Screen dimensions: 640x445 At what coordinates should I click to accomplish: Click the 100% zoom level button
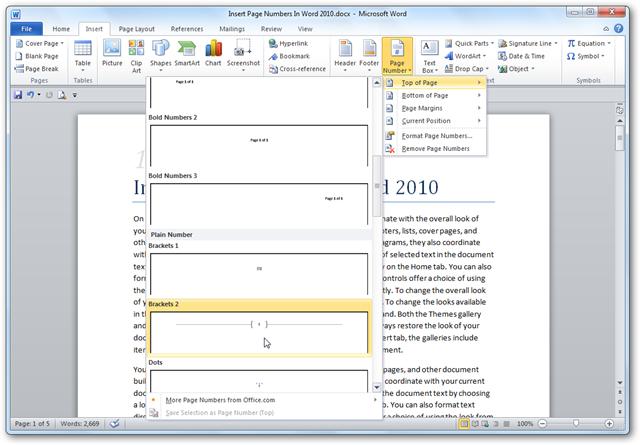pos(524,424)
